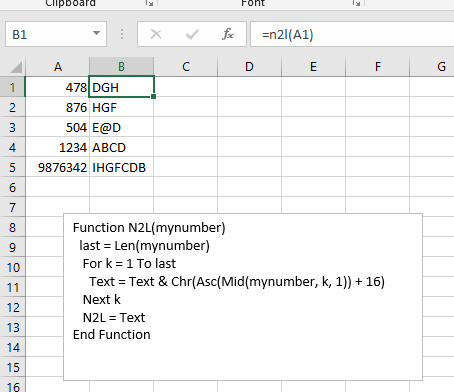The width and height of the screenshot is (454, 392).
Task: Select column A header
Action: [x=58, y=67]
